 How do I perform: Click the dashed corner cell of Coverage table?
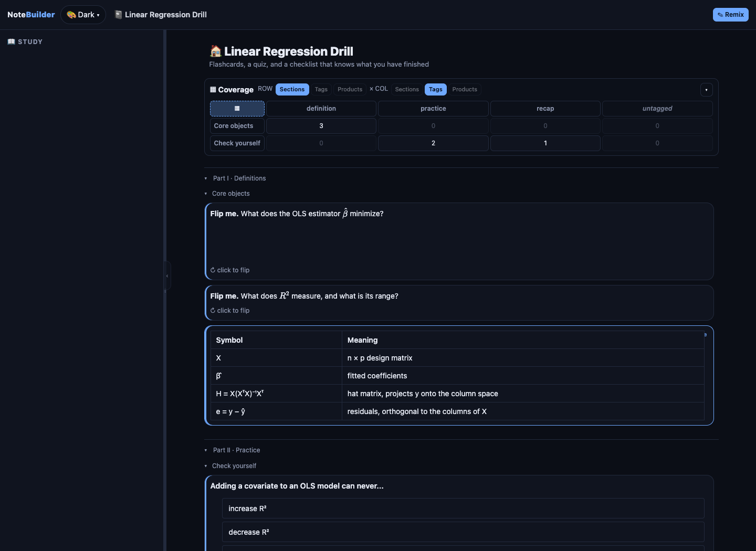click(237, 109)
